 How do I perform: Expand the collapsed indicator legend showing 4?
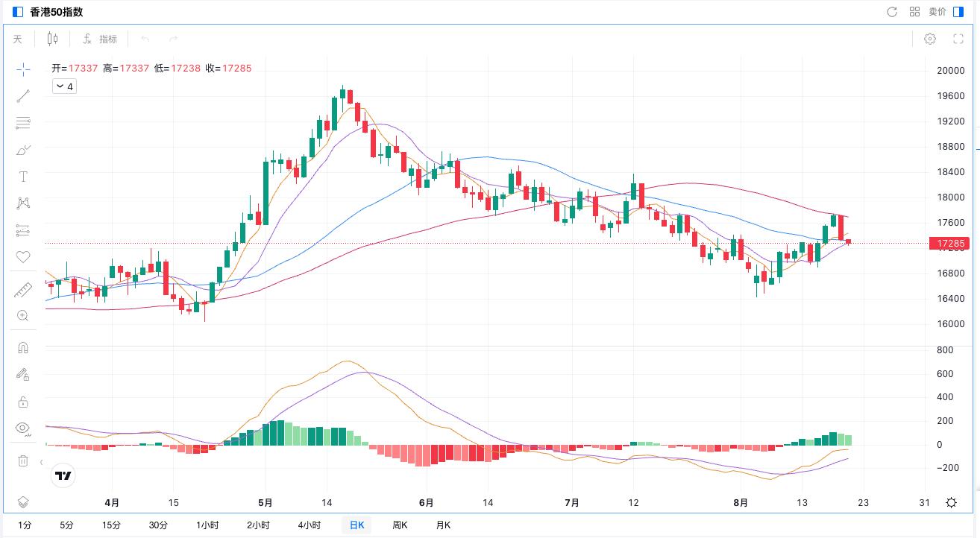point(65,86)
